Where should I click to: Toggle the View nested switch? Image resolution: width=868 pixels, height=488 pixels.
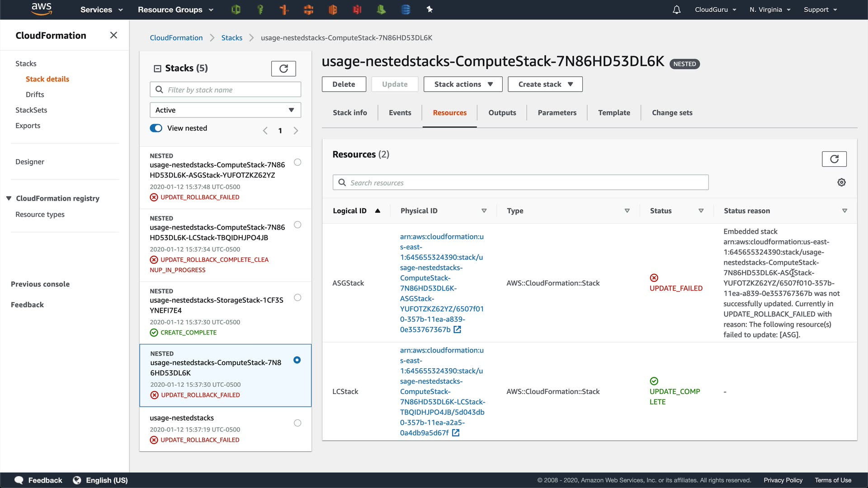coord(156,128)
